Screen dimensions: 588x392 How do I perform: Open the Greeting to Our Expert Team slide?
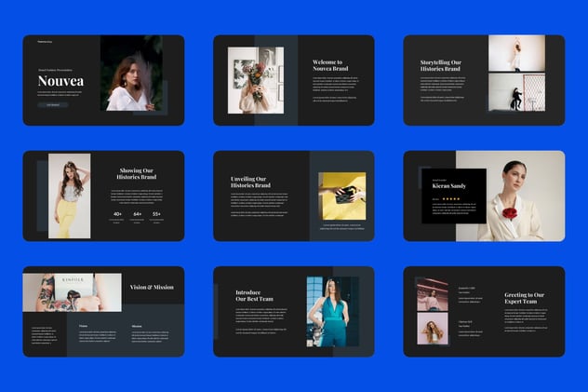(484, 312)
